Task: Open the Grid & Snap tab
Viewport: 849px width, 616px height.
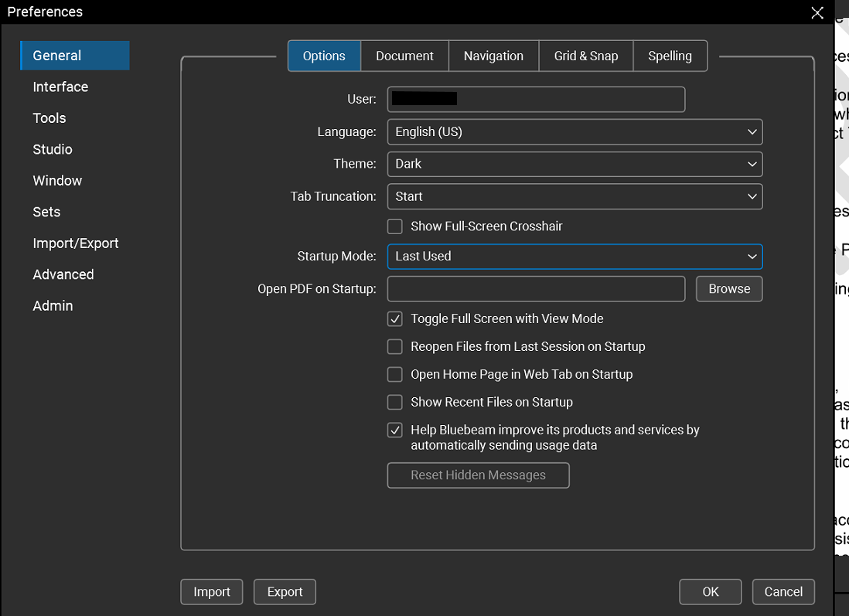Action: [x=585, y=56]
